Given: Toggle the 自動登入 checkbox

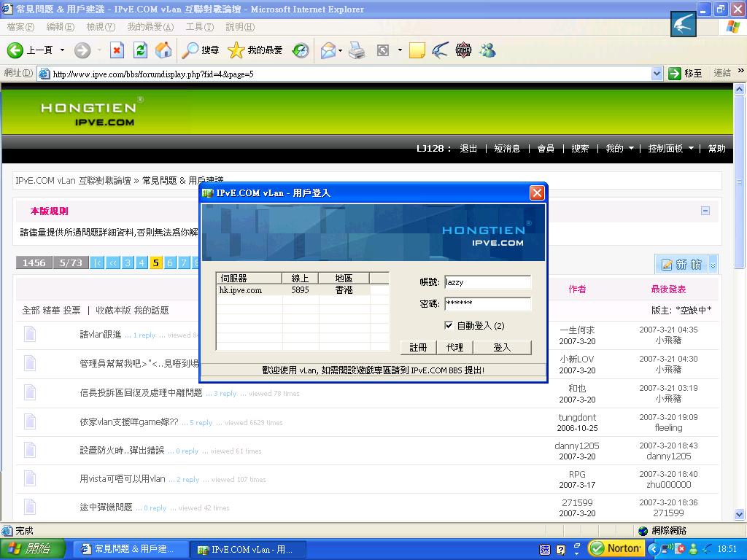Looking at the screenshot, I should [x=449, y=325].
